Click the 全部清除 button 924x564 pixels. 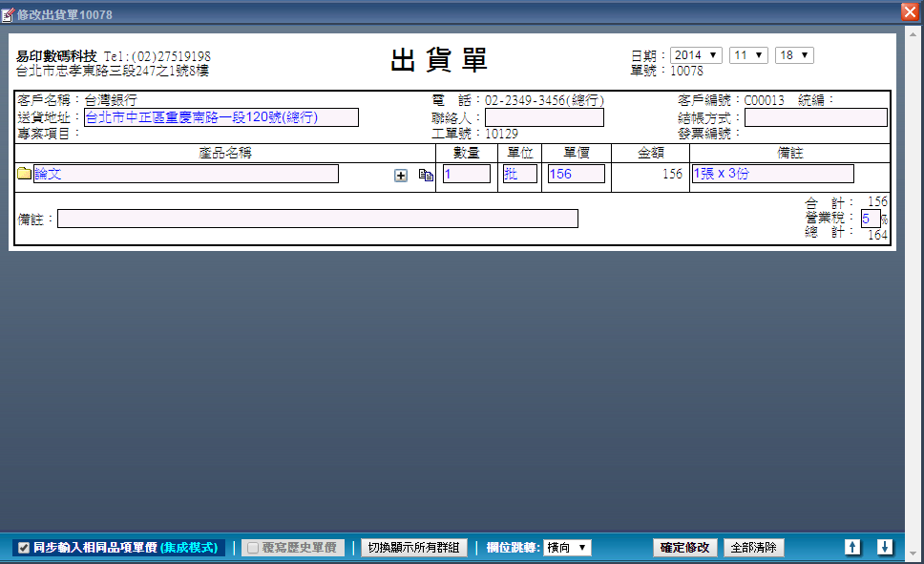point(754,548)
